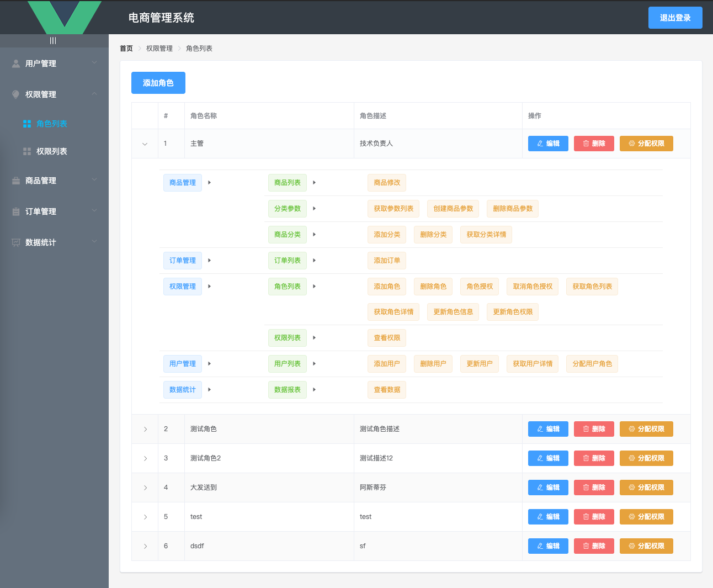
Task: Toggle sidebar collapse bars icon
Action: point(53,41)
